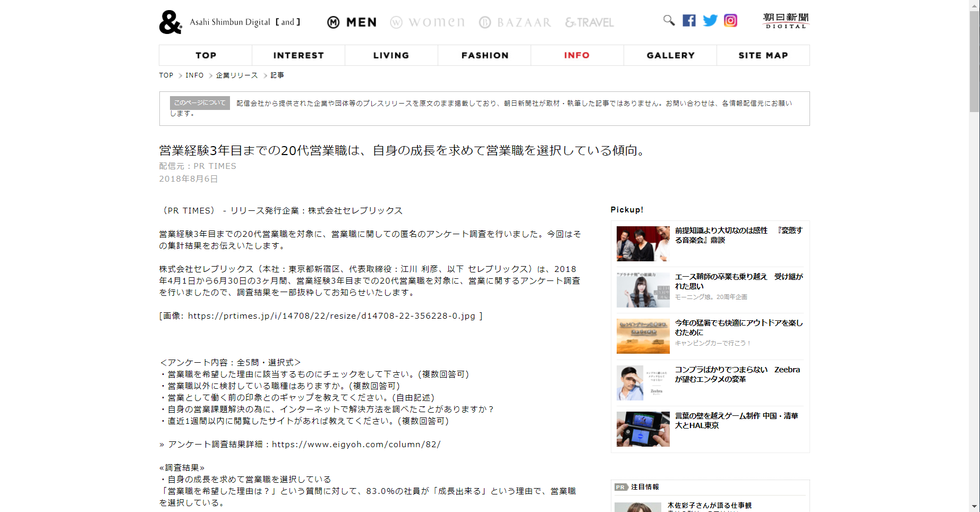980x512 pixels.
Task: Go to INFO in the breadcrumb
Action: coord(194,75)
